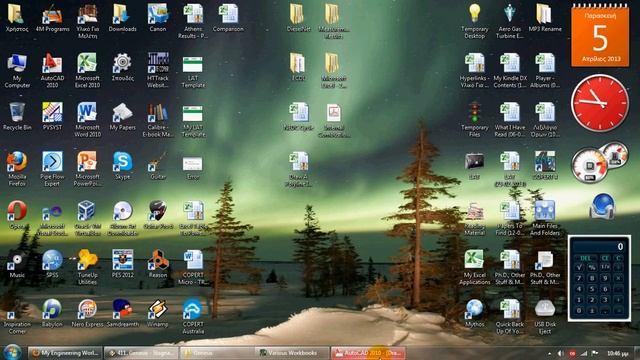Click the CPU meter gauge gadget
Image resolution: width=640 pixels, height=360 pixels.
click(x=589, y=165)
